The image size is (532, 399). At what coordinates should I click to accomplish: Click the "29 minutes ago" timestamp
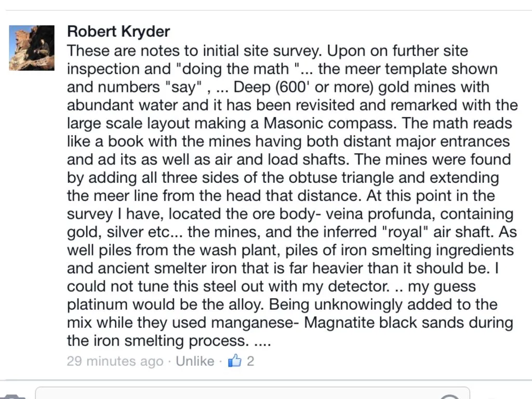coord(115,362)
